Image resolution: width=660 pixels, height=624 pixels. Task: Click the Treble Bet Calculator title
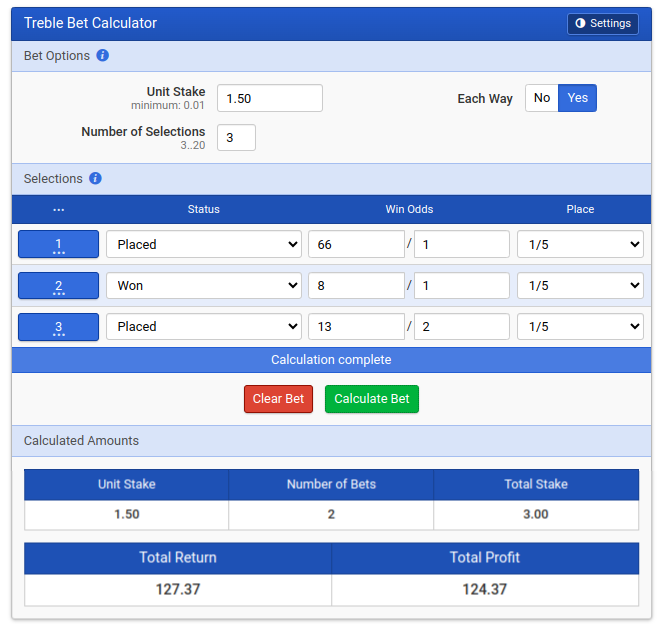click(x=90, y=23)
